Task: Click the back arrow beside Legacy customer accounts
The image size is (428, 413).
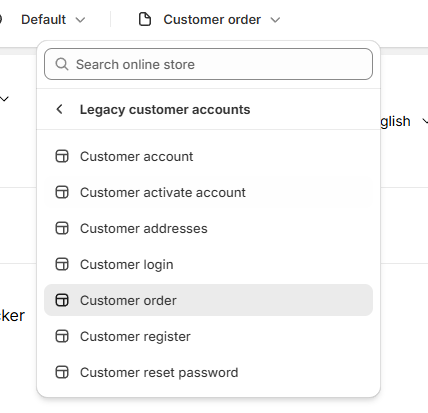Action: point(60,109)
